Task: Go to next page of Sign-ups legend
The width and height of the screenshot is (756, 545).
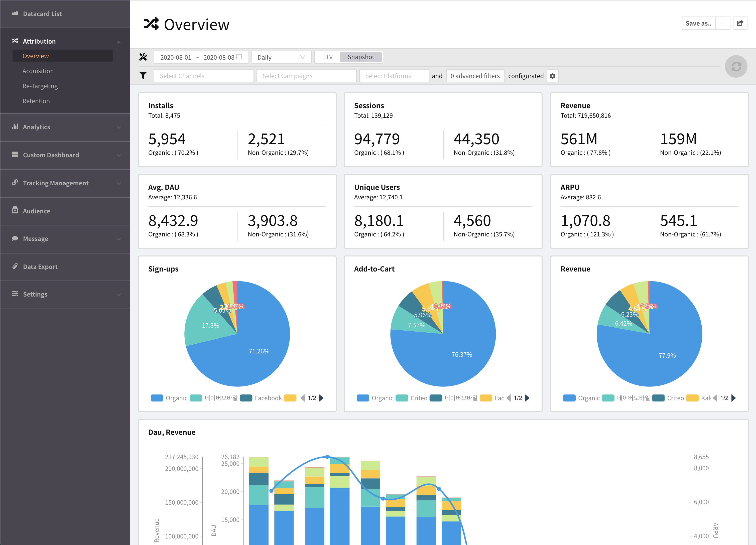Action: [x=321, y=398]
